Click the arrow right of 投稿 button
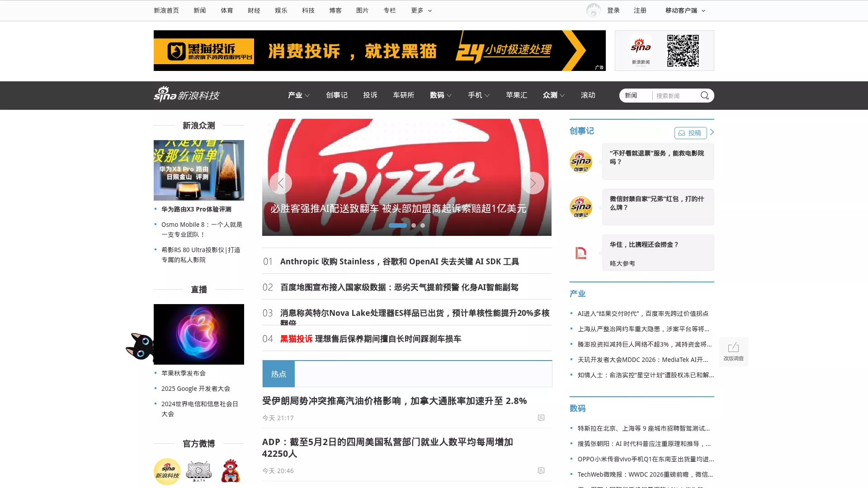This screenshot has height=488, width=868. (x=712, y=132)
